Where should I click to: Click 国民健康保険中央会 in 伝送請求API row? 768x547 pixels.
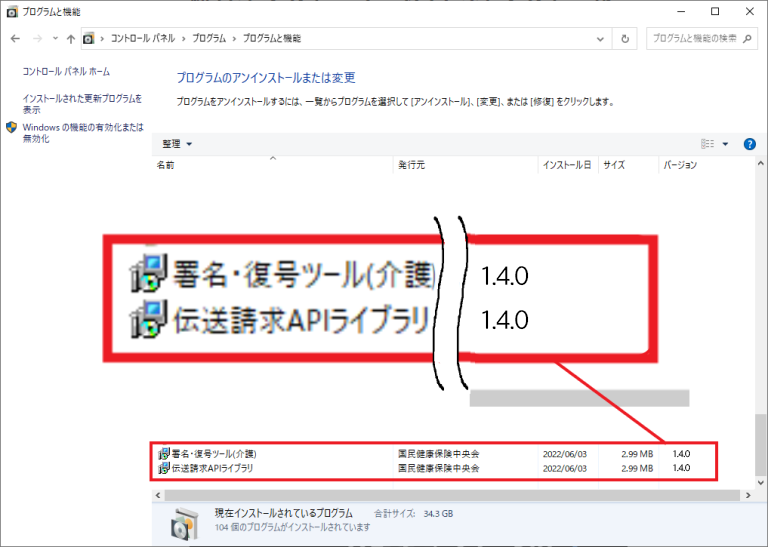(438, 468)
